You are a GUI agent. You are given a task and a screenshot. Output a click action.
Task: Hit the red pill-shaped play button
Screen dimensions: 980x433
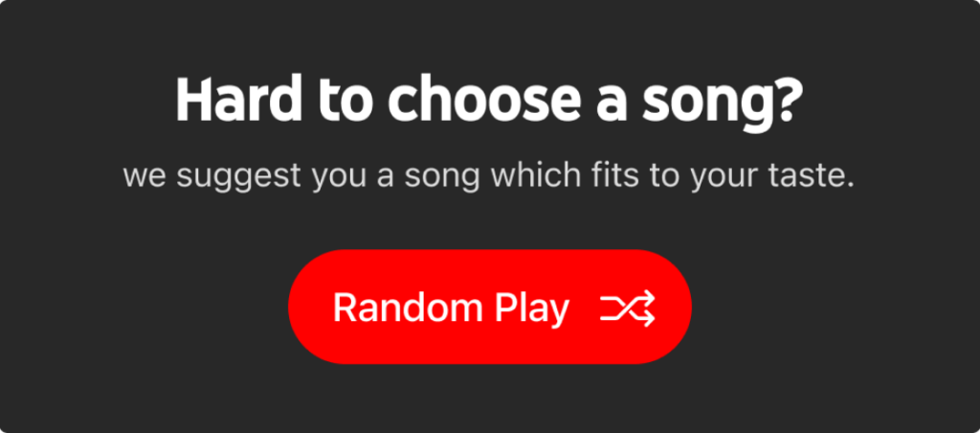tap(489, 307)
